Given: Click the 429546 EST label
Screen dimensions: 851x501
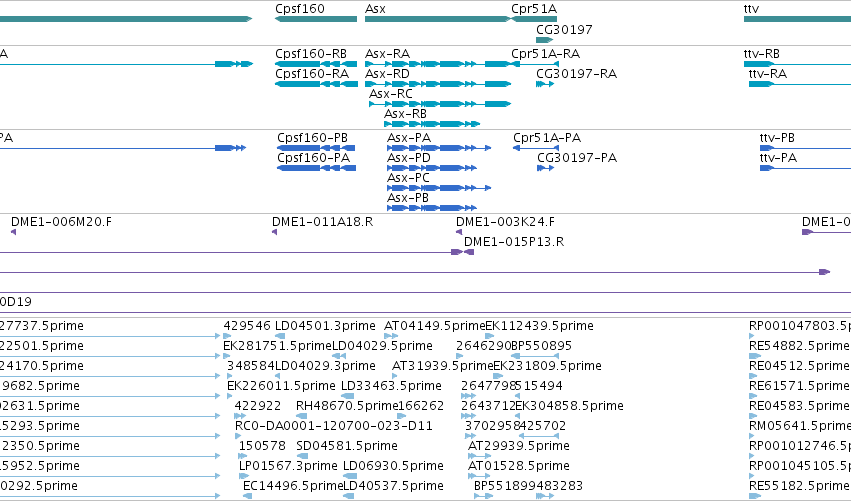Looking at the screenshot, I should pyautogui.click(x=247, y=326).
